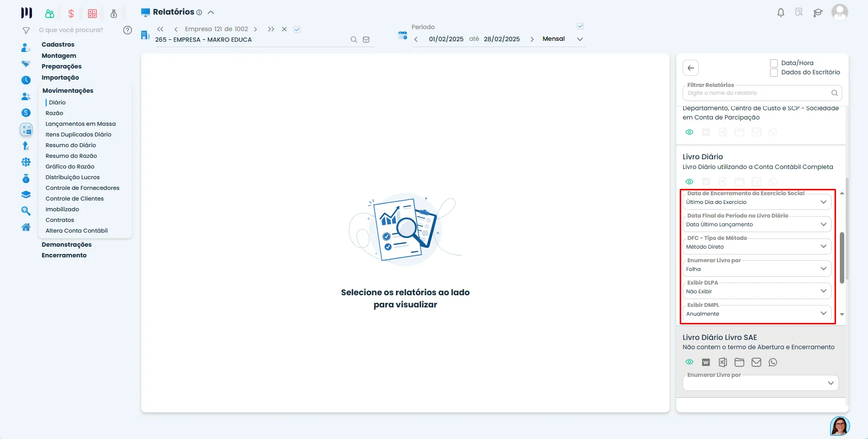Screen dimensions: 868x439
Task: Open the help question mark icon
Action: [128, 30]
